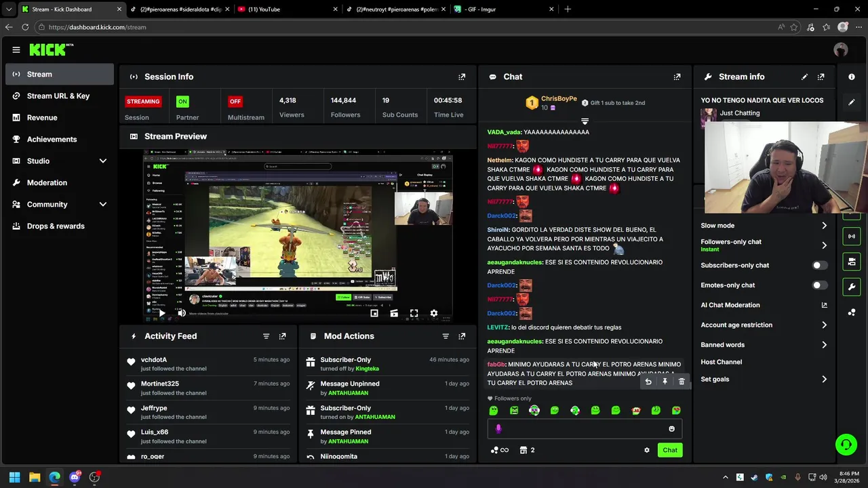Viewport: 868px width, 488px height.
Task: Pop out the Activity Feed panel
Action: pyautogui.click(x=282, y=336)
